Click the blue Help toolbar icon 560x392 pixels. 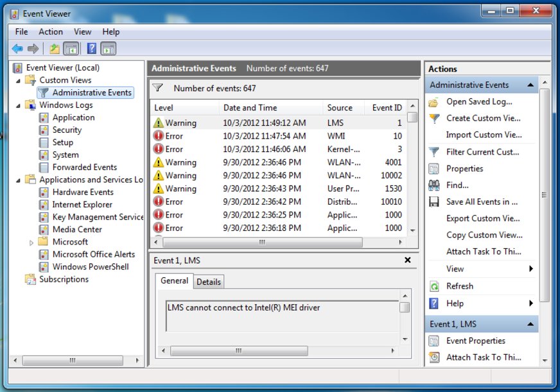coord(92,49)
